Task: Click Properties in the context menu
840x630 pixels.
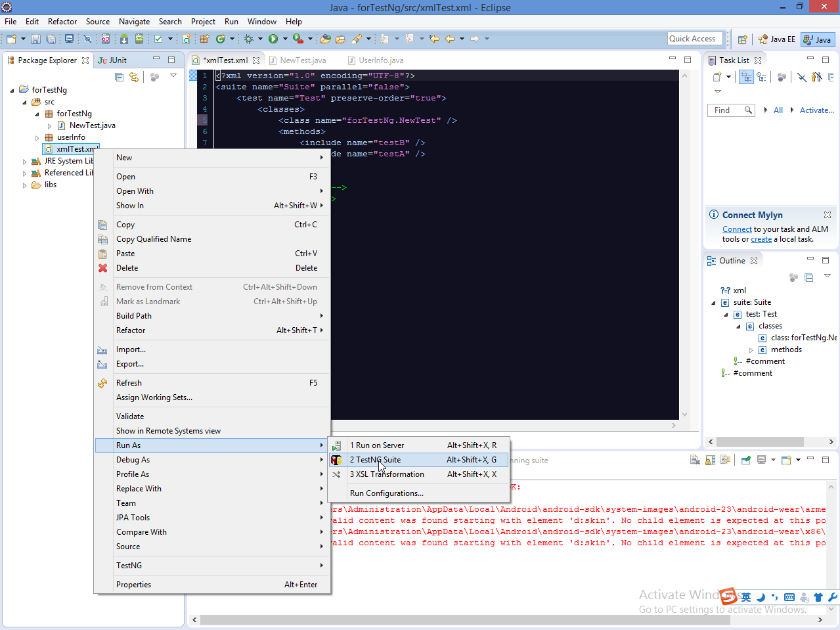Action: tap(212, 585)
